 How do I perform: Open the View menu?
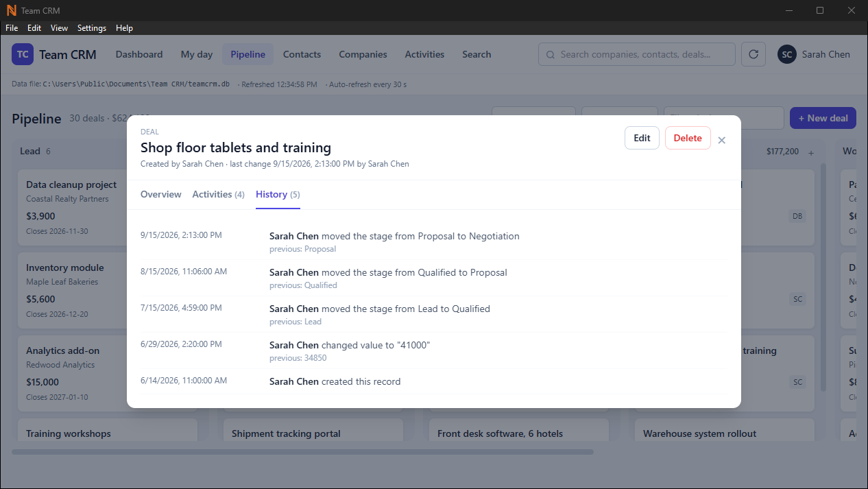(60, 28)
